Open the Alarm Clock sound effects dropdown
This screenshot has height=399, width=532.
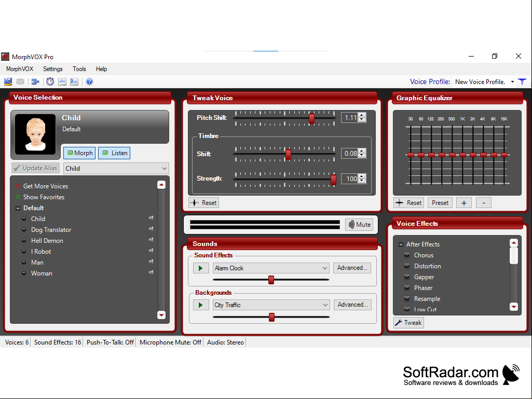coord(271,268)
